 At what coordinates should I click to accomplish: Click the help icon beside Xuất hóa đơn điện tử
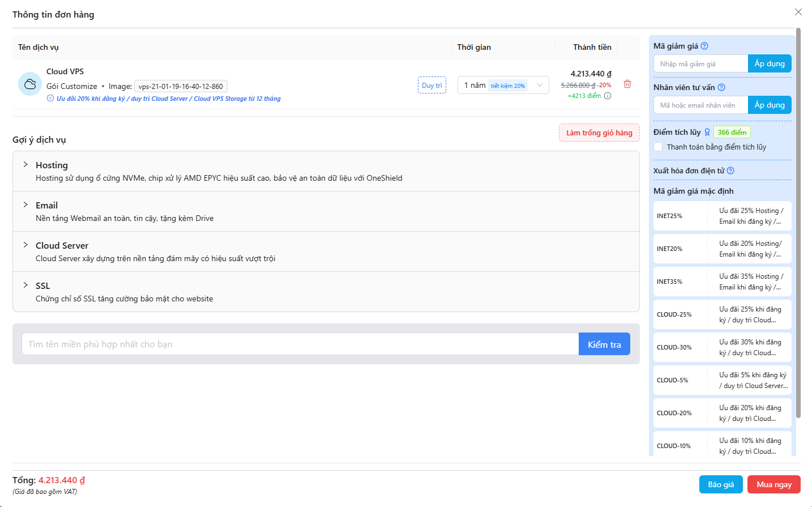pyautogui.click(x=730, y=171)
